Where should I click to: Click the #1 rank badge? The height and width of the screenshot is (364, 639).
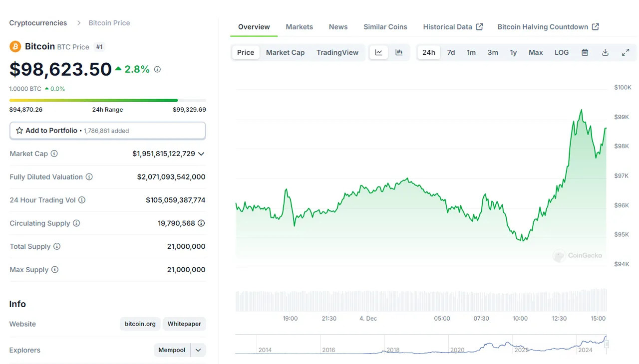pyautogui.click(x=99, y=47)
